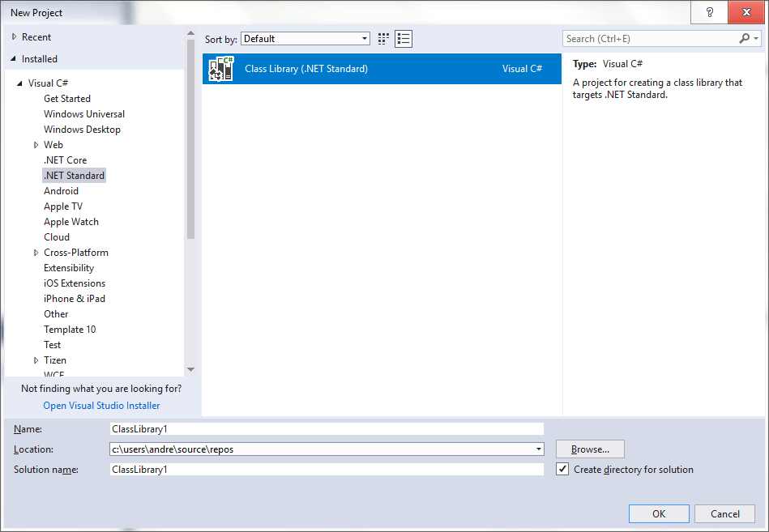
Task: Open Visual Studio Installer link
Action: (100, 405)
